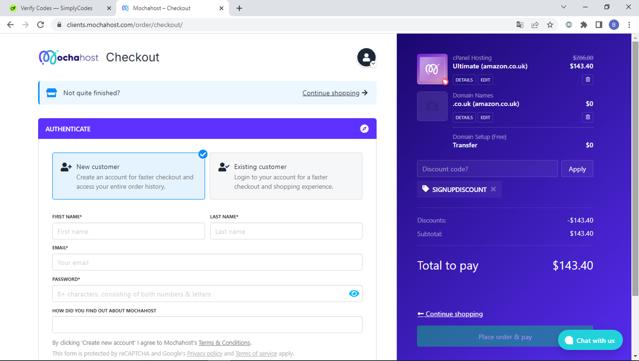Remove SIGNUPDISCOUNT code with X icon
Screen dimensions: 639x361
[494, 189]
